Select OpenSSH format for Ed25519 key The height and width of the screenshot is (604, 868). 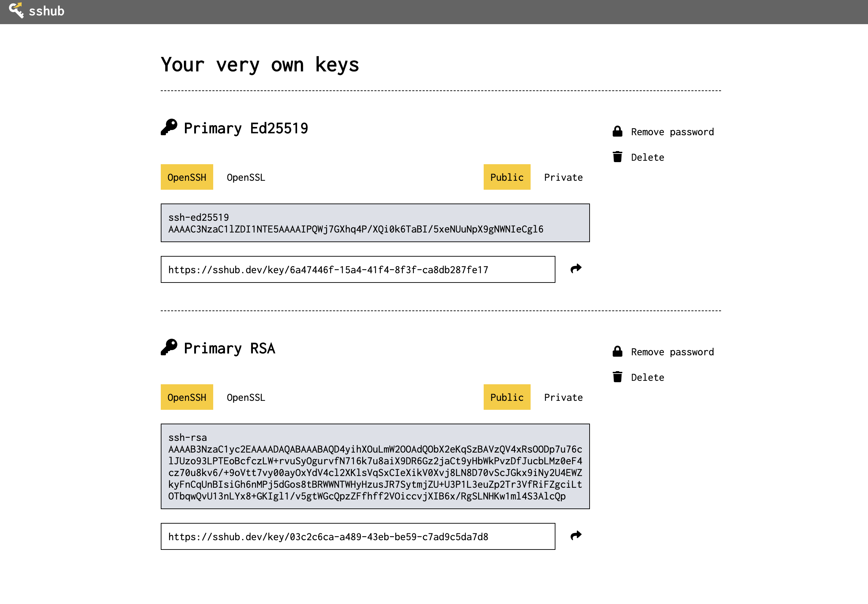pyautogui.click(x=187, y=177)
